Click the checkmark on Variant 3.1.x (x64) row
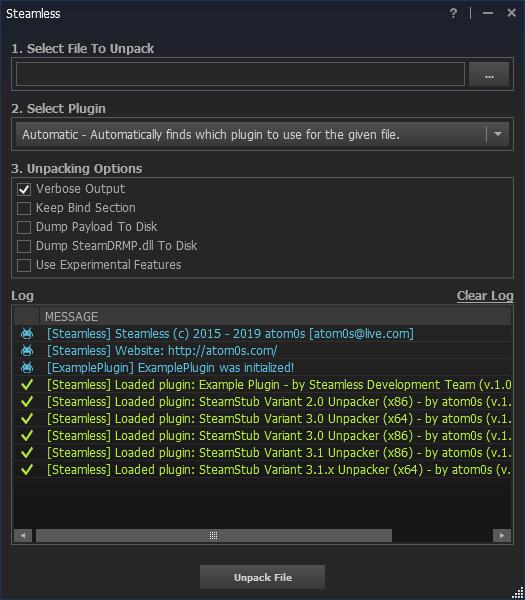Image resolution: width=525 pixels, height=600 pixels. [x=27, y=470]
